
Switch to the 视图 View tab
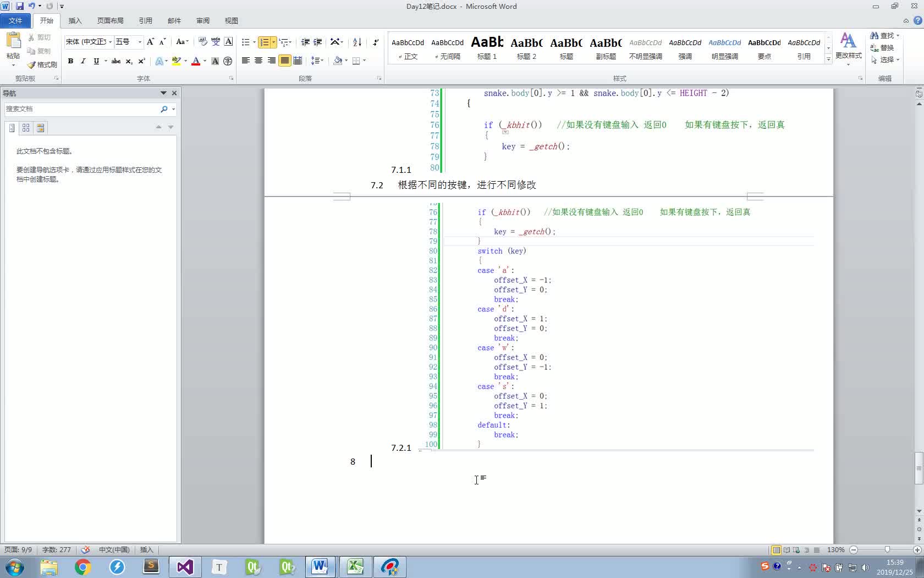pos(232,20)
